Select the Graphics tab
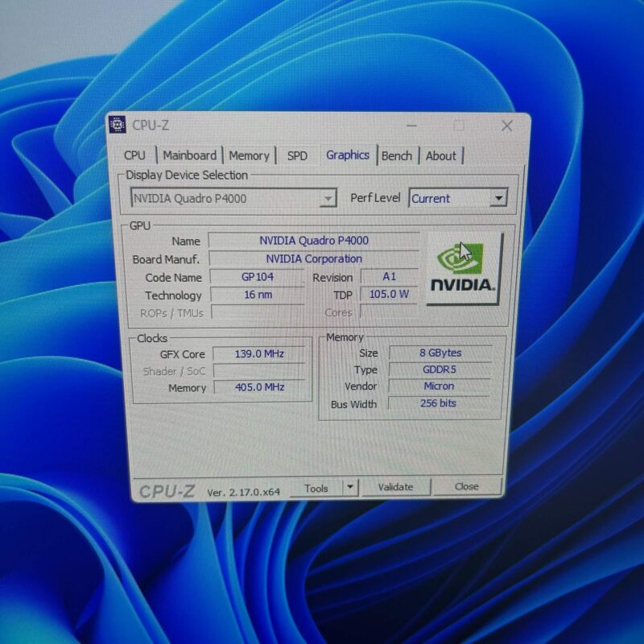The image size is (644, 644). click(348, 155)
